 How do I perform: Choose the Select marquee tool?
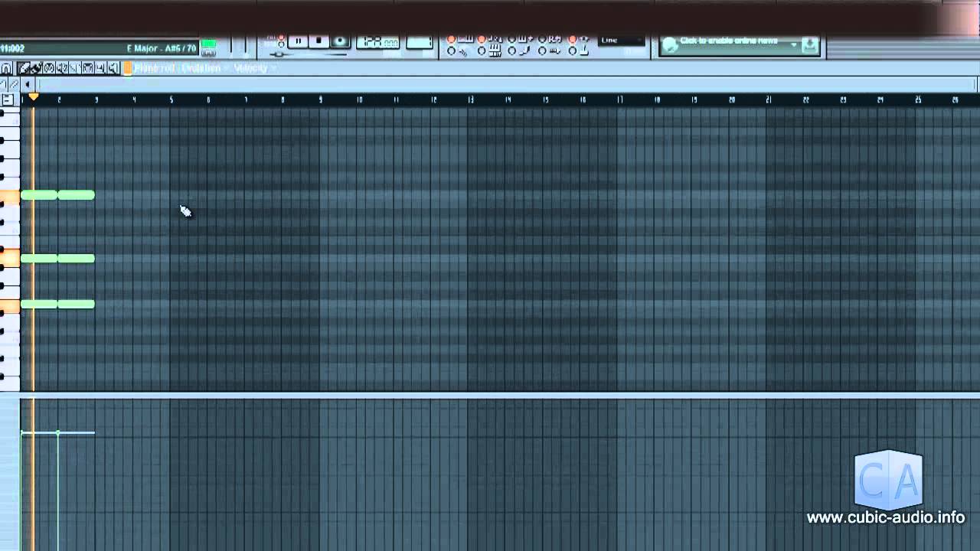[x=87, y=68]
